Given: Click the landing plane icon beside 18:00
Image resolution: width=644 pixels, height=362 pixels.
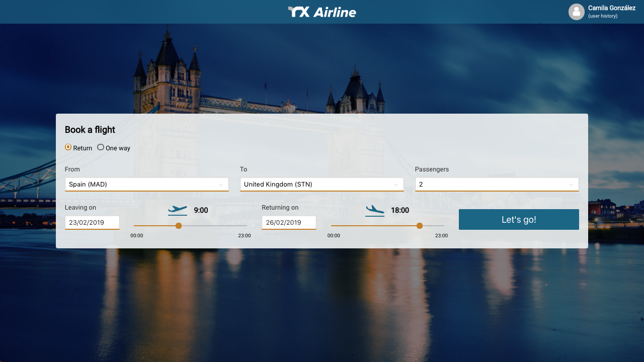Looking at the screenshot, I should coord(375,210).
